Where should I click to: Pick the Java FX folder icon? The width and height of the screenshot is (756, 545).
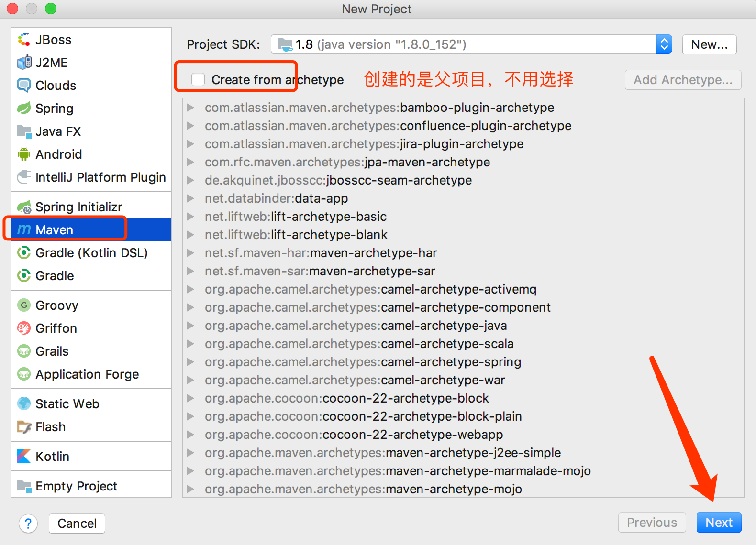[24, 131]
